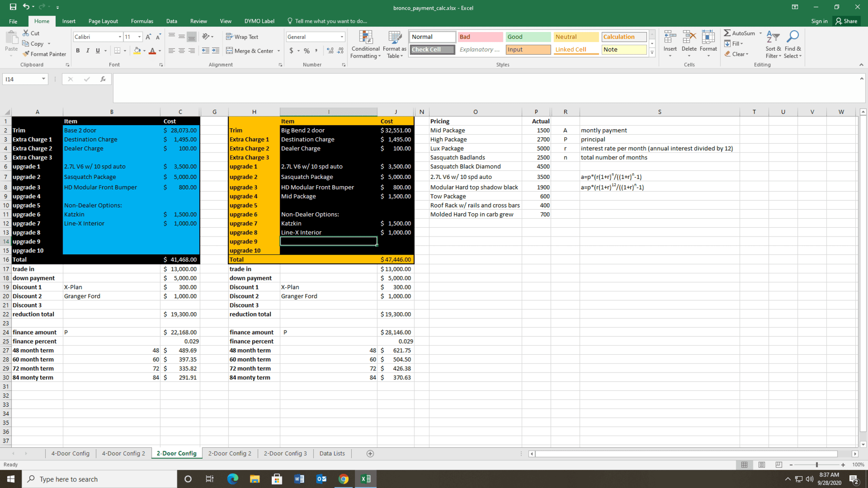Click the Undo arrow icon
Screen dimensions: 868x488
coord(26,7)
